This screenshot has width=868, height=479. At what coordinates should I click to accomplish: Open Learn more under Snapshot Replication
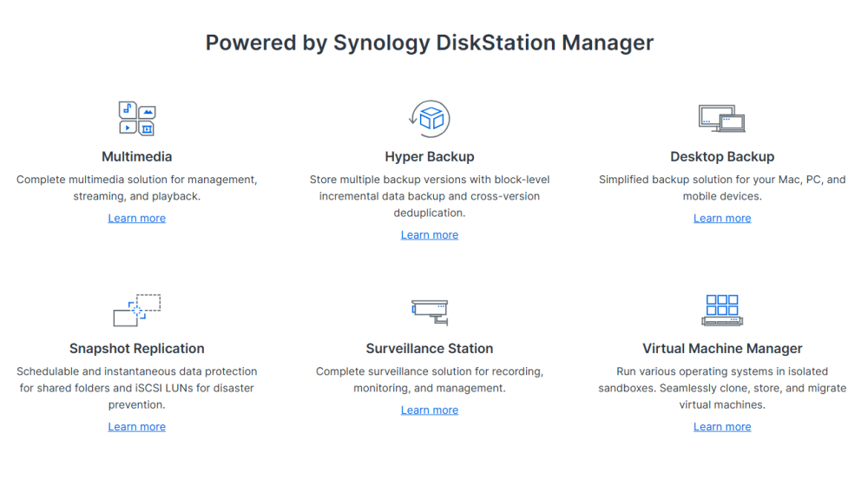point(137,426)
